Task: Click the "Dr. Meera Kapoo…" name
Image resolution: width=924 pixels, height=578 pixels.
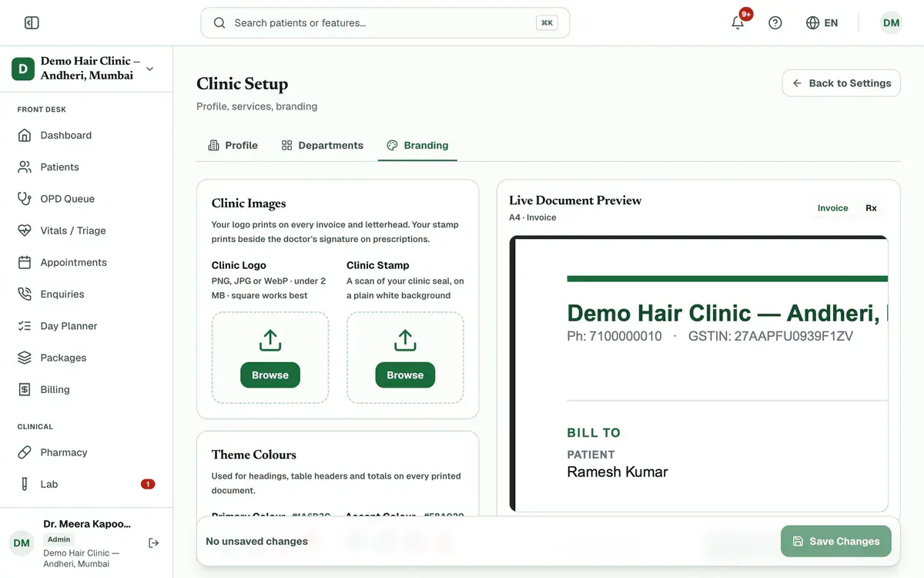Action: (x=87, y=524)
